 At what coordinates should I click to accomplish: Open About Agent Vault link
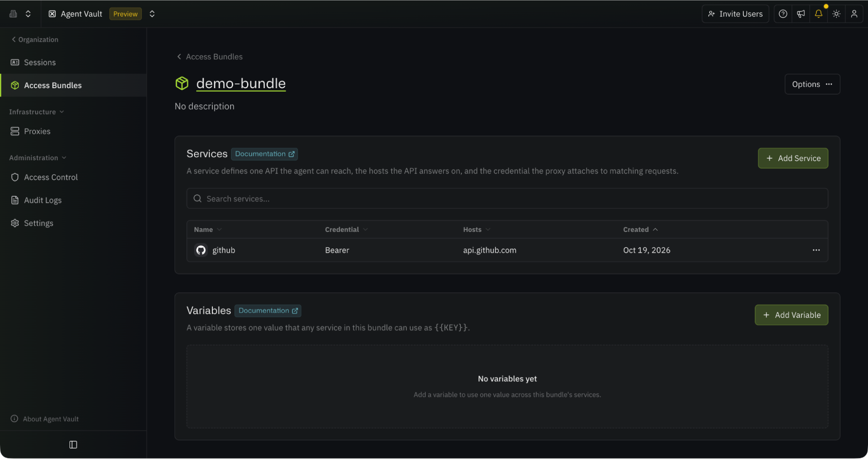click(x=45, y=419)
